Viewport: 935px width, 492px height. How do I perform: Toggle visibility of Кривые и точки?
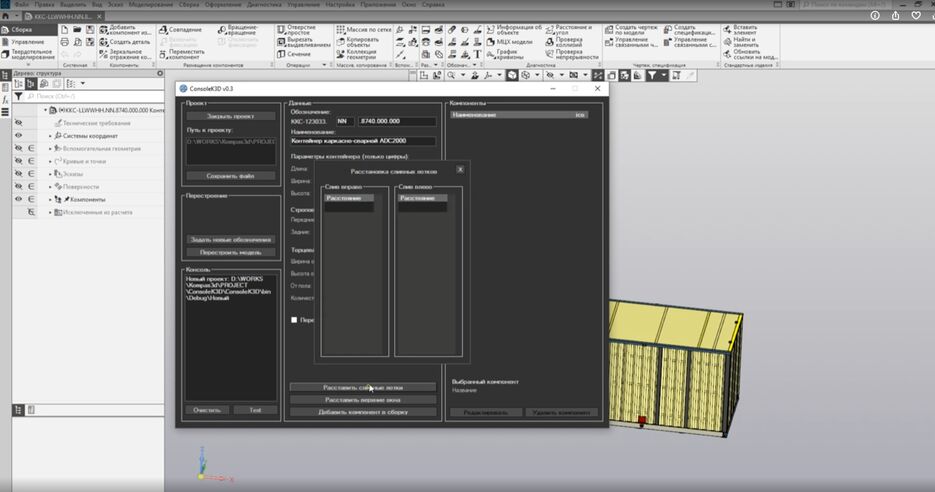18,161
